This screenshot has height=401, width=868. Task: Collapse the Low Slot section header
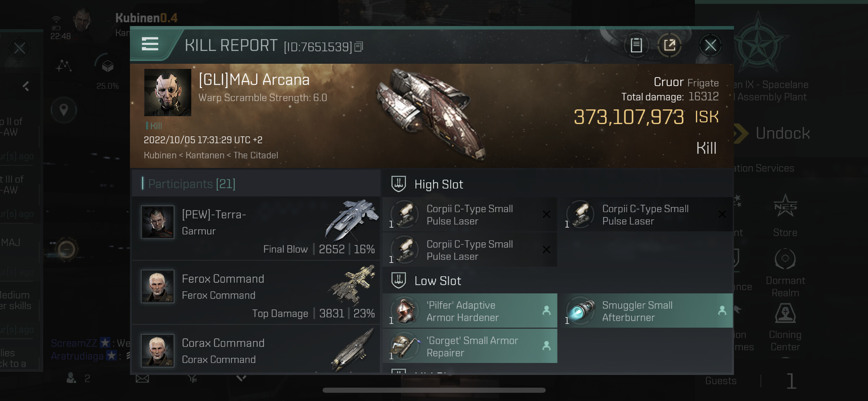(x=558, y=281)
